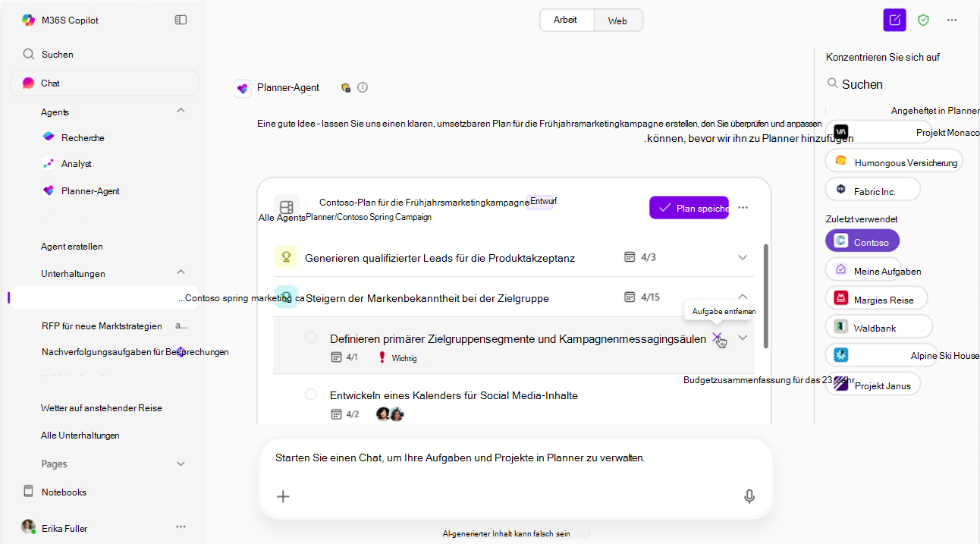
Task: Switch to Web tab
Action: click(617, 20)
